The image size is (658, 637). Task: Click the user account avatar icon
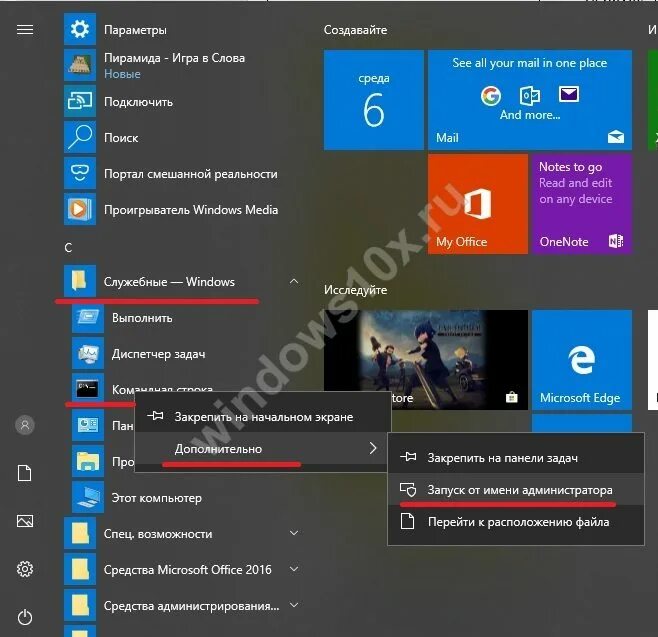[25, 425]
